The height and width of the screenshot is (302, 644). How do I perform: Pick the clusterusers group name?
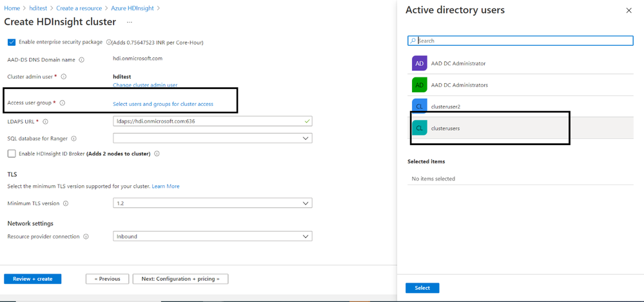pyautogui.click(x=445, y=128)
